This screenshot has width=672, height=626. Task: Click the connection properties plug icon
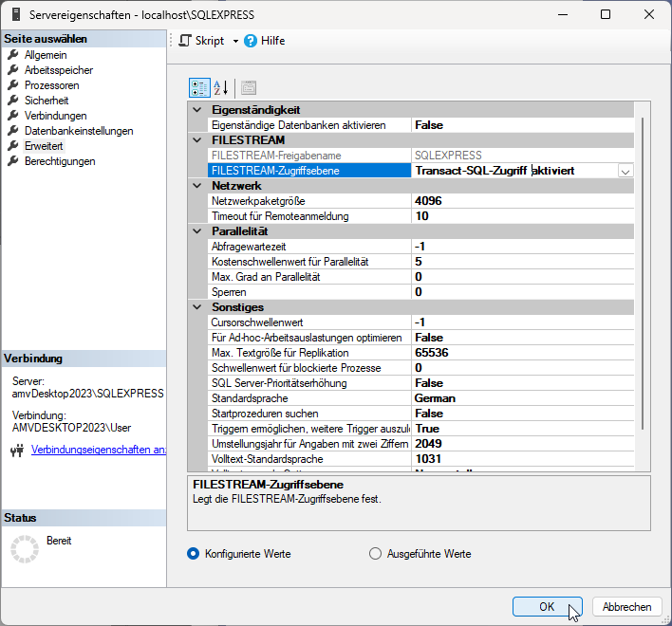click(18, 450)
